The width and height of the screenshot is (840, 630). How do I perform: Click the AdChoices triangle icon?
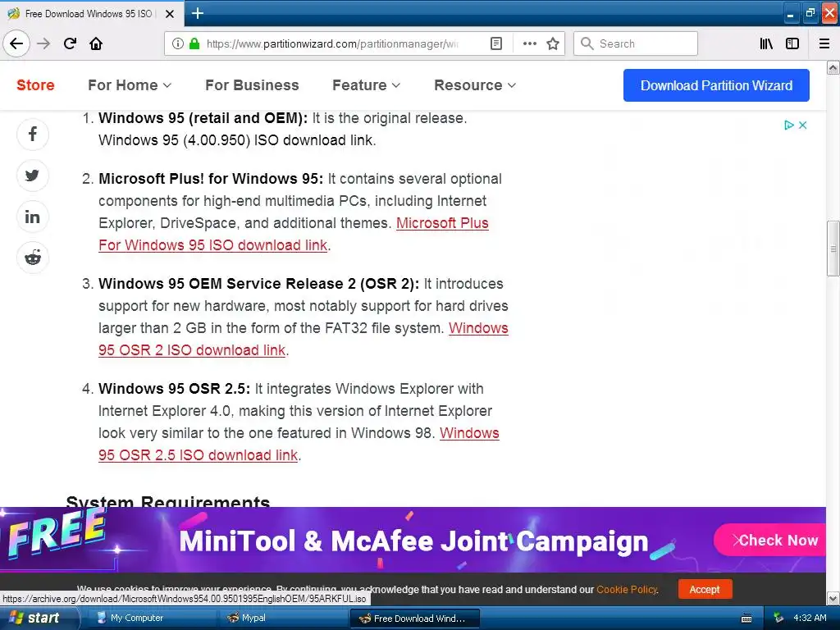coord(788,125)
